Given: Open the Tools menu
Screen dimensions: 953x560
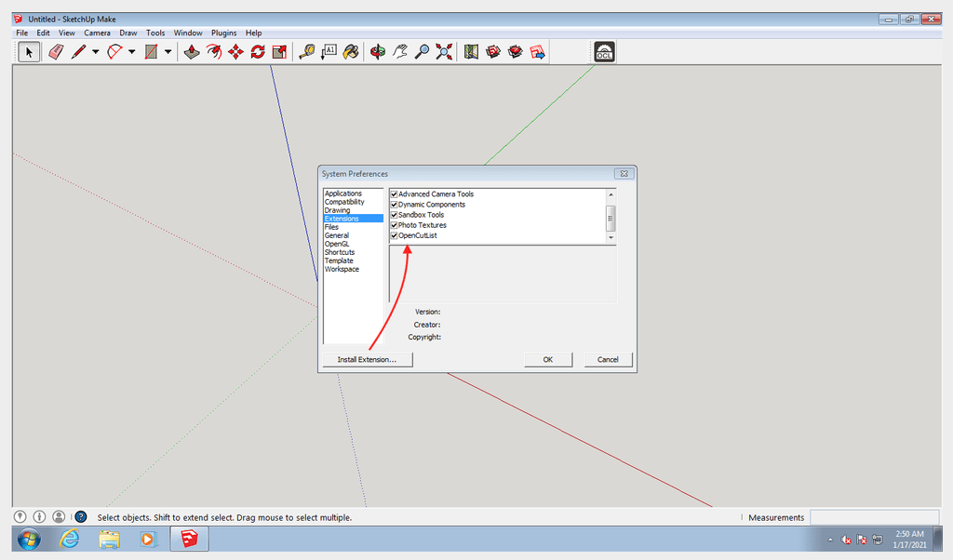Looking at the screenshot, I should 155,33.
